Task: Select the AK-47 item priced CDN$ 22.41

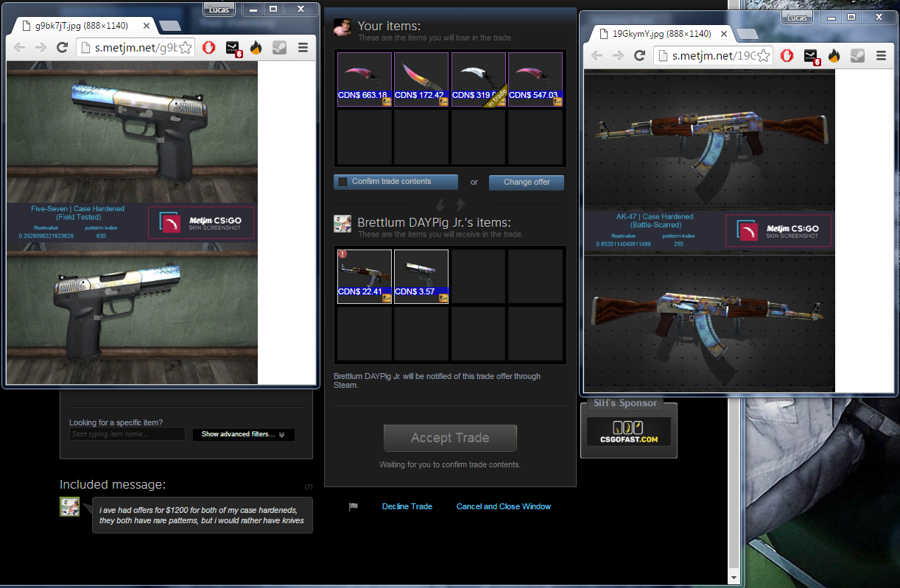Action: 365,277
